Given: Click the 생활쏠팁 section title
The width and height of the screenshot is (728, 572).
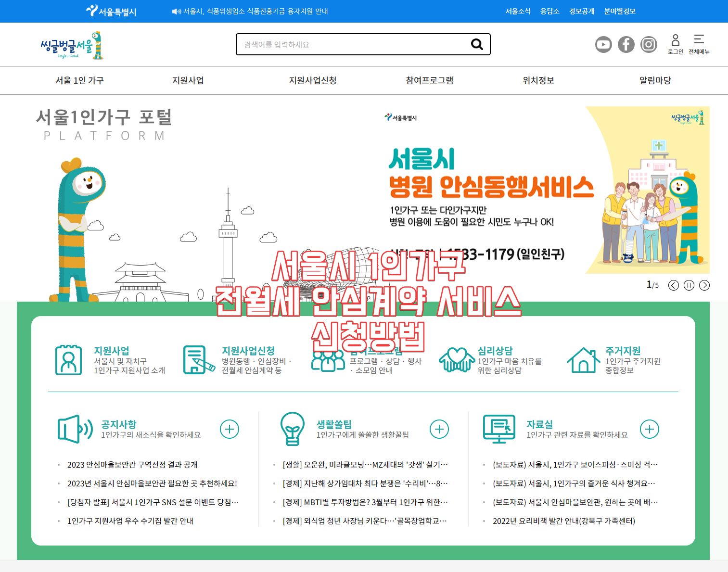Looking at the screenshot, I should 334,424.
